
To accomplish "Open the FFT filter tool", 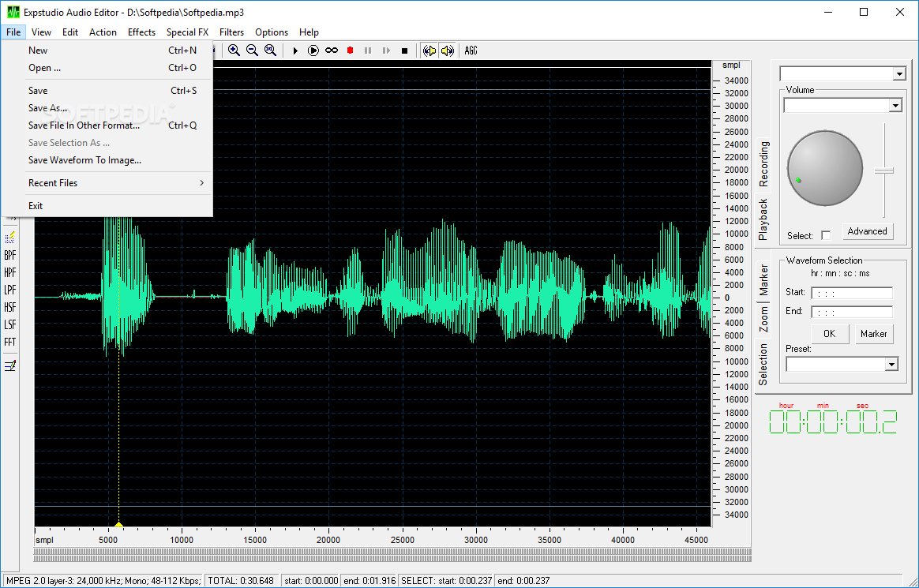I will [10, 342].
